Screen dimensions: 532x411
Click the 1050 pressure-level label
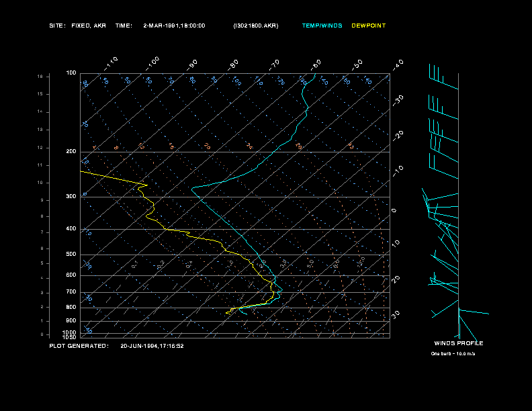(70, 337)
